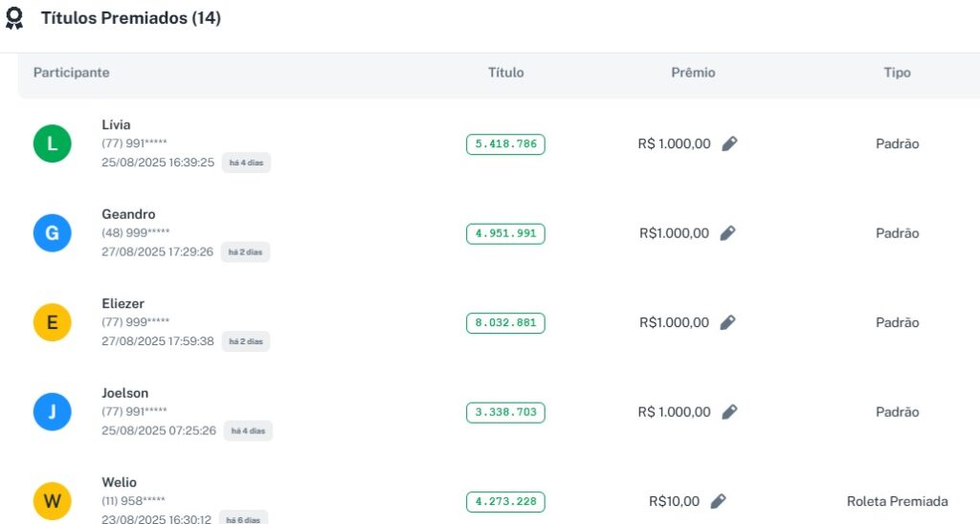Select Eliezer's yellow E avatar
This screenshot has width=980, height=524.
(53, 323)
